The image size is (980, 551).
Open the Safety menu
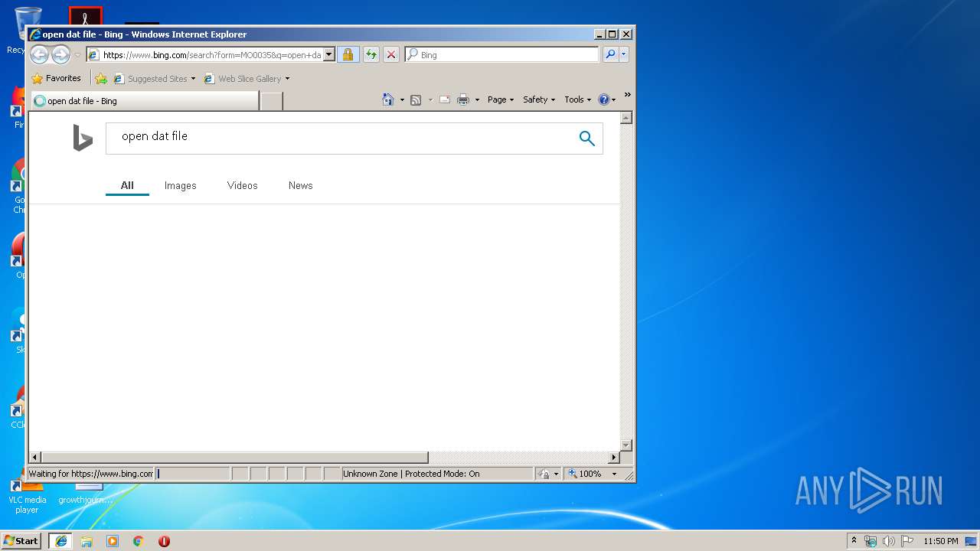[x=539, y=99]
